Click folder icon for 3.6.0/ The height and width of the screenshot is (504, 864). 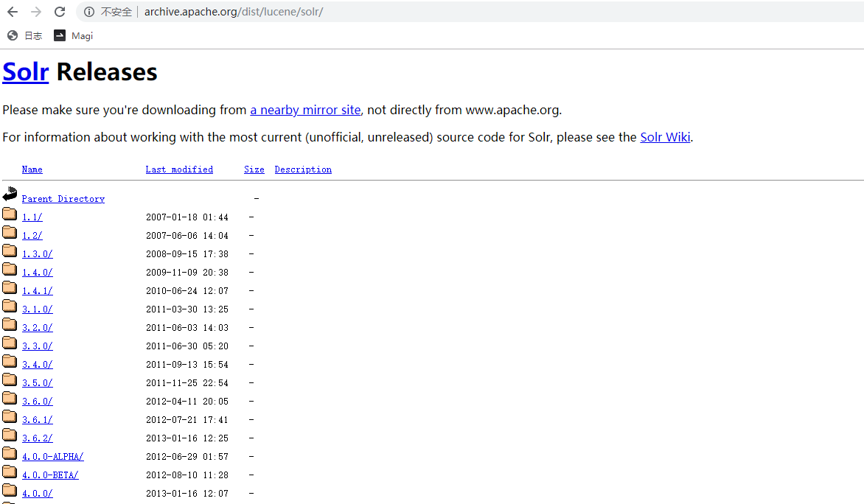tap(10, 398)
